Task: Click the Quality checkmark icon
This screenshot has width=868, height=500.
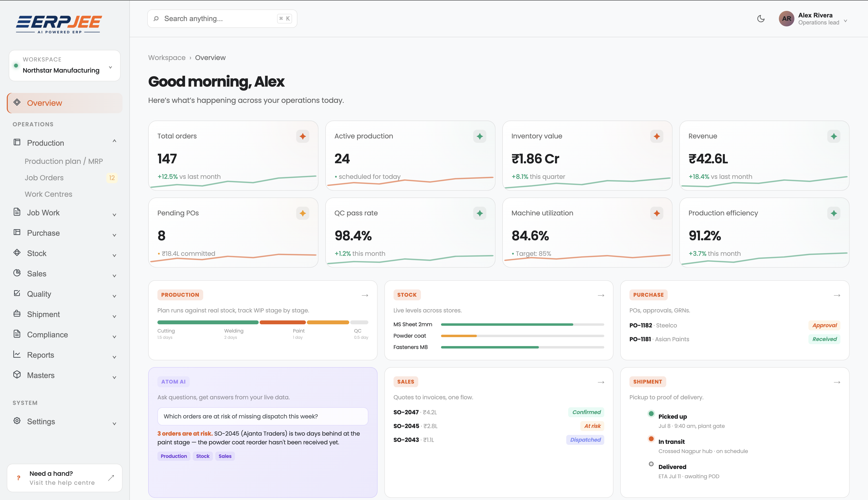Action: click(x=17, y=293)
